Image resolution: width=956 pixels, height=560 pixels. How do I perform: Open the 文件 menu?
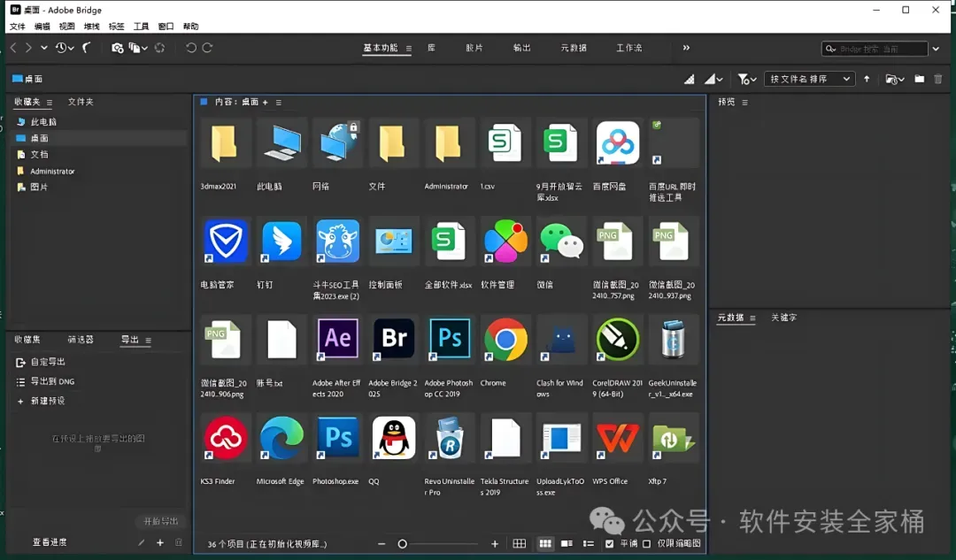click(x=17, y=27)
